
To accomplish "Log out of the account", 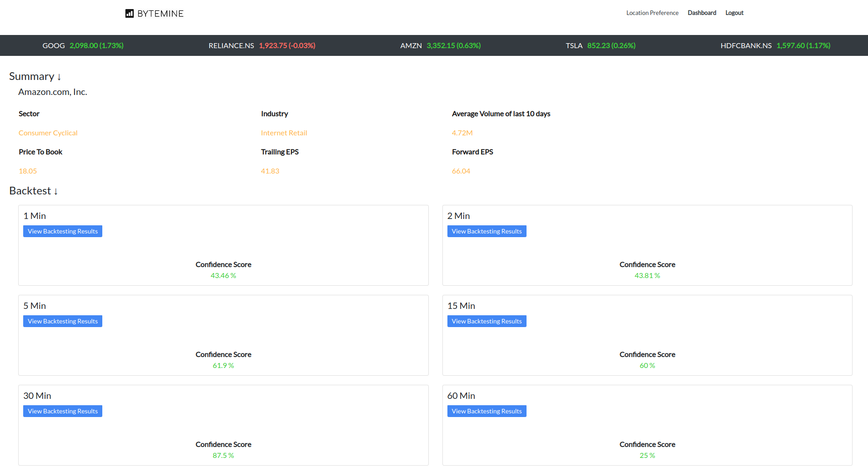I will click(x=734, y=13).
